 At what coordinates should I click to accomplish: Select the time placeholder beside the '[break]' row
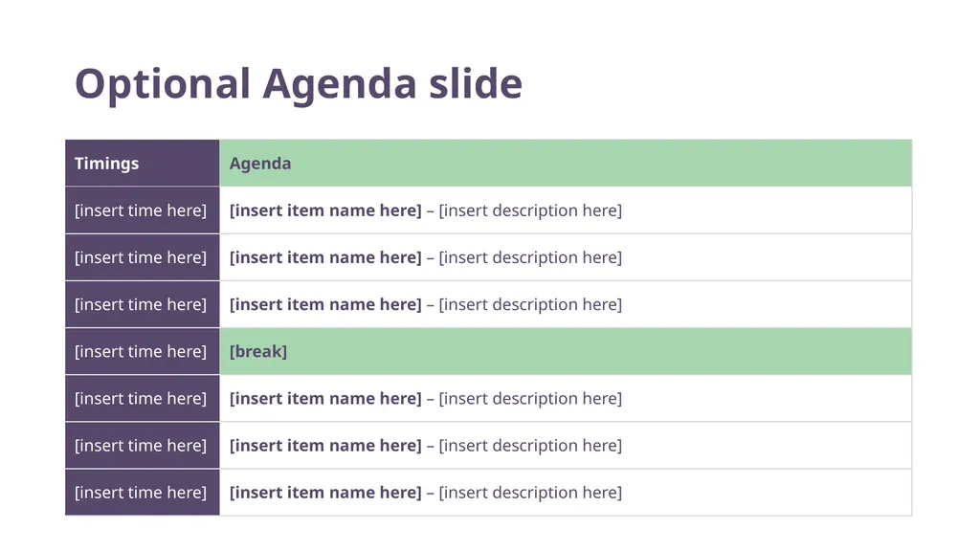click(x=141, y=352)
